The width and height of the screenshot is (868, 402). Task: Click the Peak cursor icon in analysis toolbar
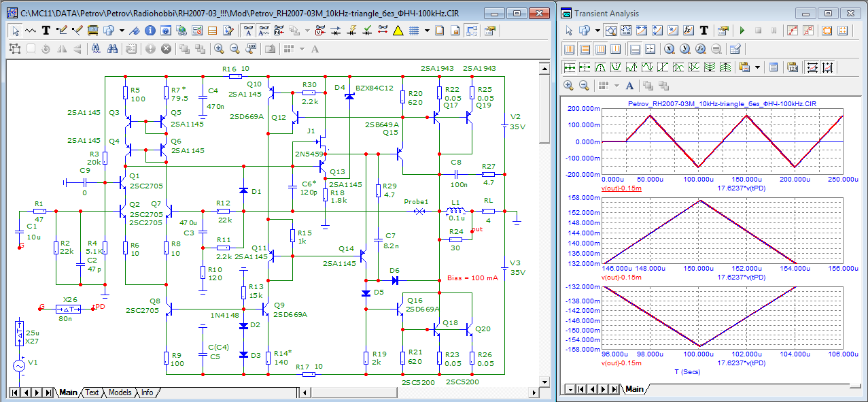600,67
